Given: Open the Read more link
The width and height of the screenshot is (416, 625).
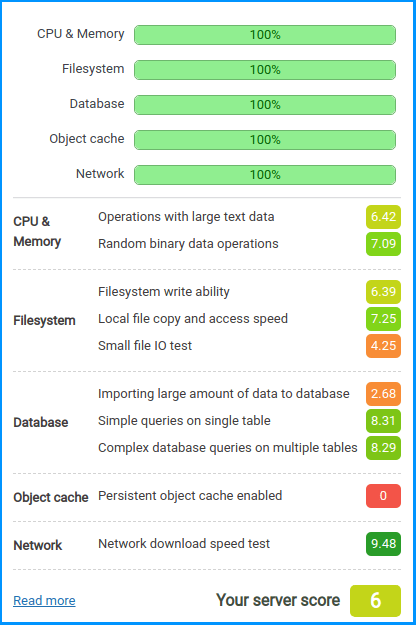Looking at the screenshot, I should pos(44,600).
